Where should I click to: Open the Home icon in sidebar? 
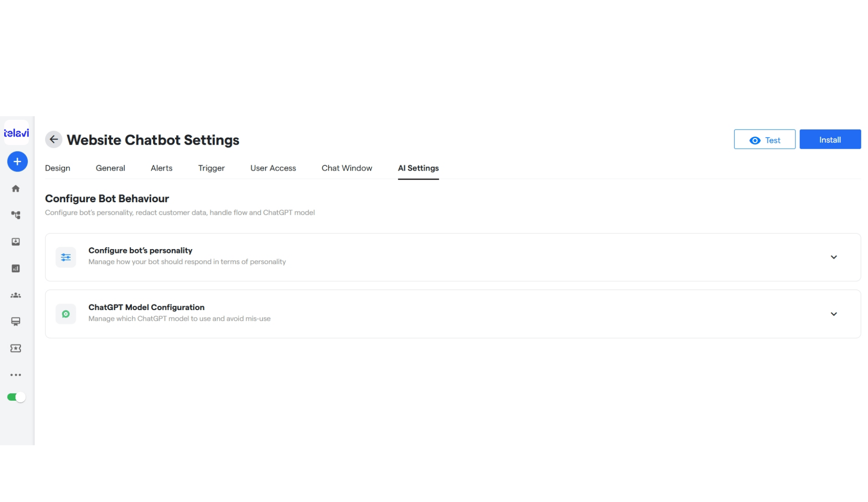[x=16, y=189]
